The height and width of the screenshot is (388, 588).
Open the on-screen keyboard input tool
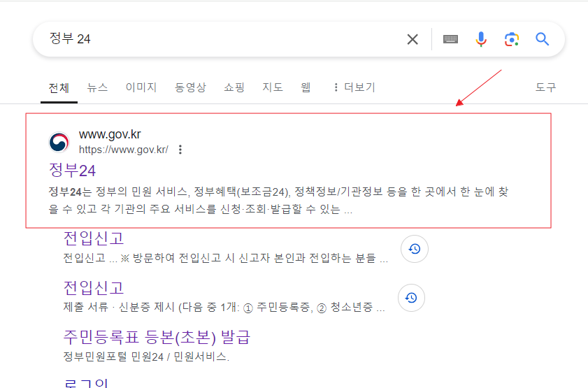click(x=450, y=39)
